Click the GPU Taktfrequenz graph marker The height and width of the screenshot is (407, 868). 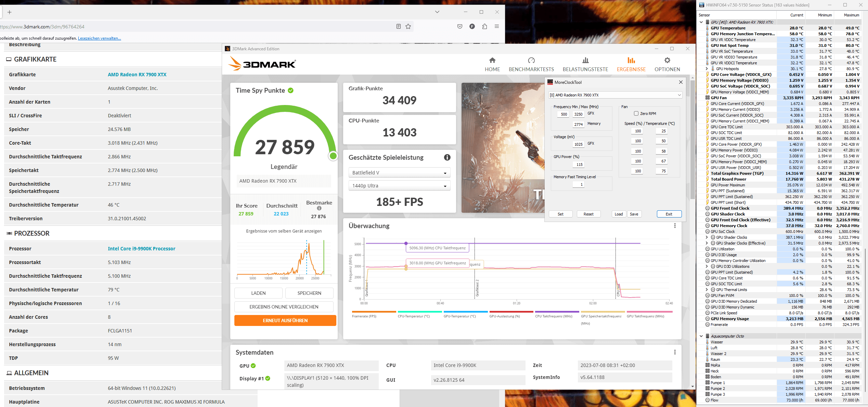click(406, 266)
